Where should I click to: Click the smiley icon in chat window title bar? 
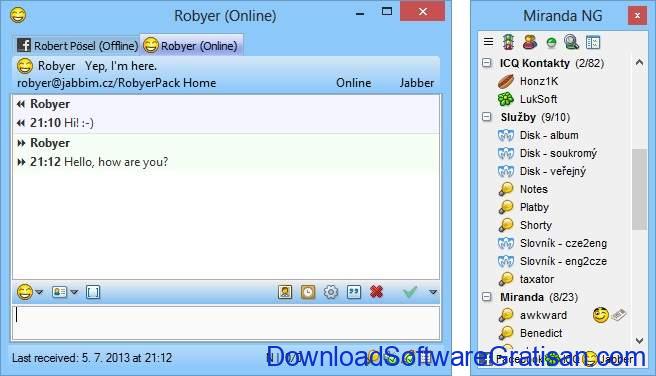click(18, 15)
